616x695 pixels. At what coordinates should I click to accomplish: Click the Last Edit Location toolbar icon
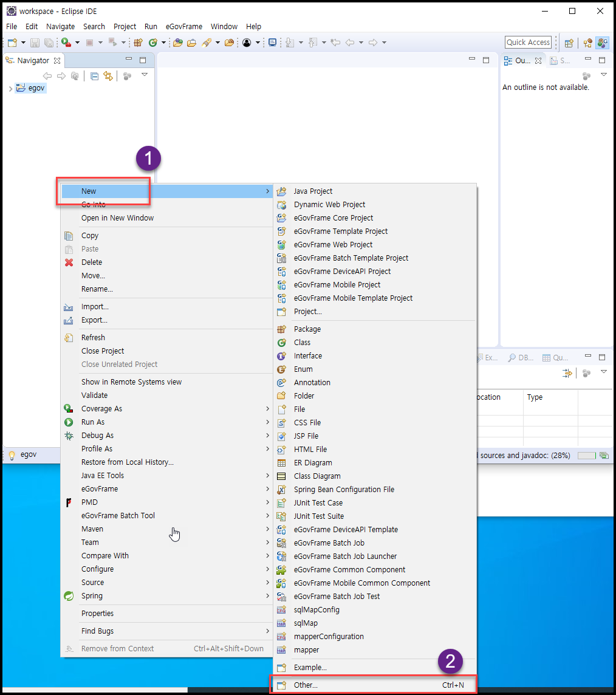[x=335, y=43]
